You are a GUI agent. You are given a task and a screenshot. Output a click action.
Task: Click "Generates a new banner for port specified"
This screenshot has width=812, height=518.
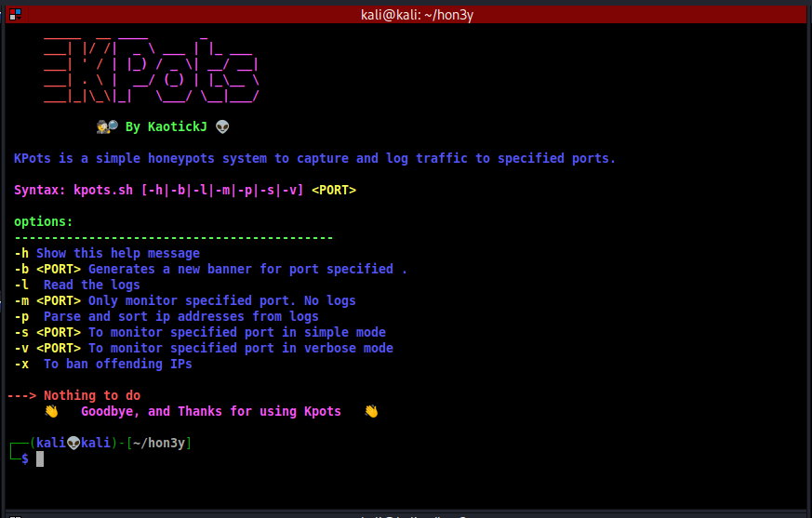click(x=241, y=270)
